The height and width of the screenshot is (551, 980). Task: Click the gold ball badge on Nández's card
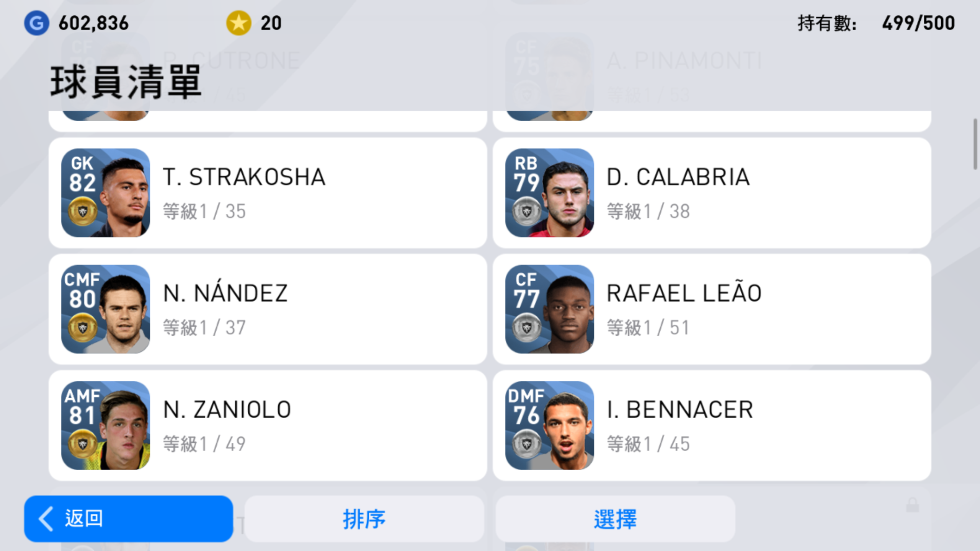pyautogui.click(x=83, y=328)
